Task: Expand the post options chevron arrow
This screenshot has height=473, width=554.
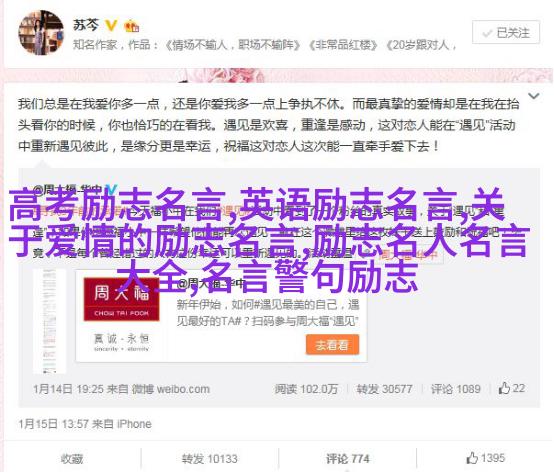Action: 533,96
